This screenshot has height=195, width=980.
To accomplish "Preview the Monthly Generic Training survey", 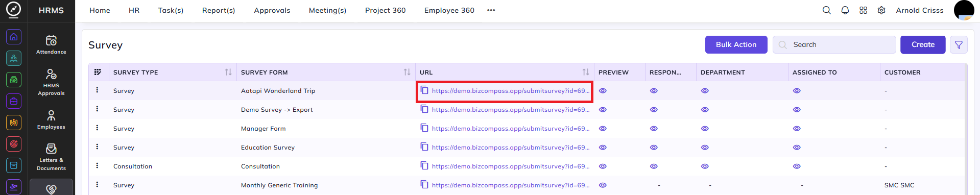I will pyautogui.click(x=603, y=185).
